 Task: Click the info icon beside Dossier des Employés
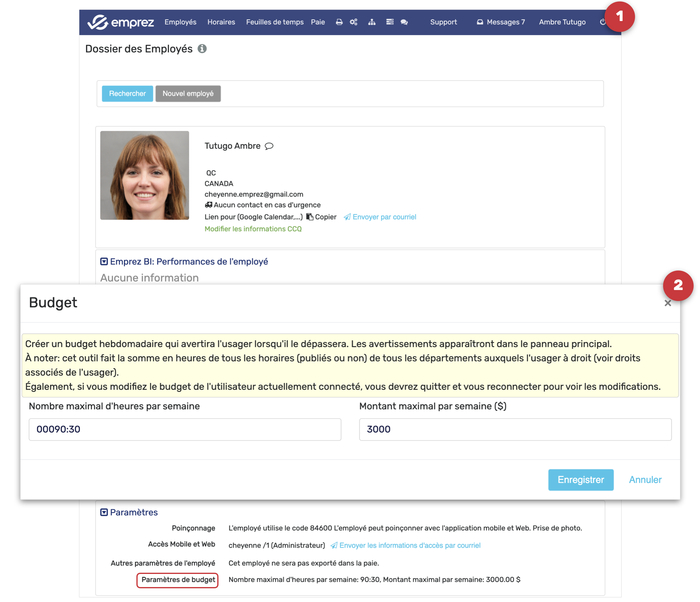click(202, 49)
